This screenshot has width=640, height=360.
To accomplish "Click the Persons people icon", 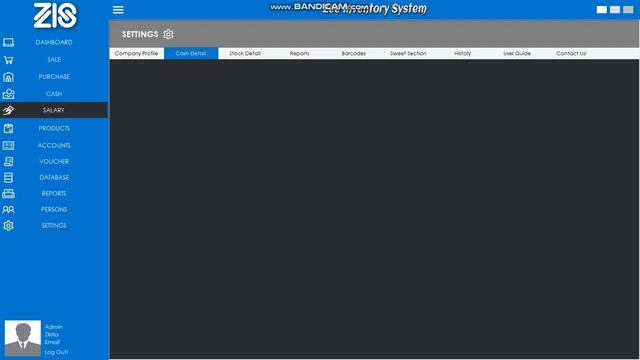I will pyautogui.click(x=8, y=209).
